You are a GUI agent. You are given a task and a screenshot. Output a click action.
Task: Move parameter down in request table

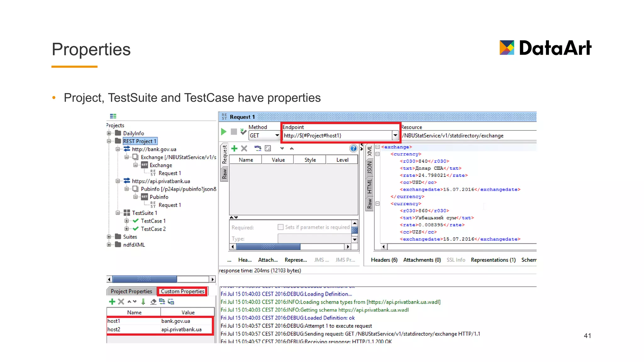[282, 148]
